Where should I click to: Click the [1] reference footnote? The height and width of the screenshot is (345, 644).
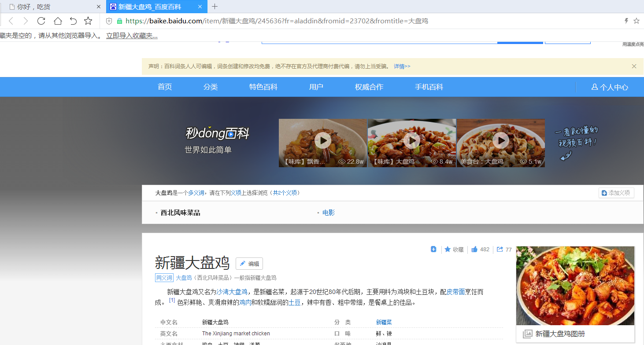172,301
